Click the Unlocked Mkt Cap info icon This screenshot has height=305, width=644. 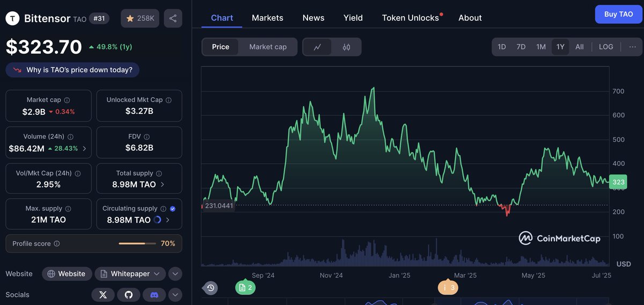(x=169, y=100)
